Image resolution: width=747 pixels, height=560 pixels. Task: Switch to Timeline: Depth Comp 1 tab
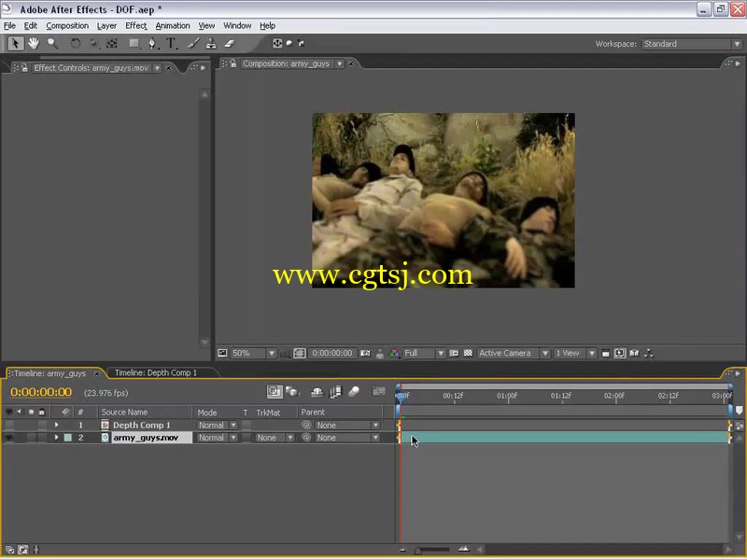coord(156,372)
